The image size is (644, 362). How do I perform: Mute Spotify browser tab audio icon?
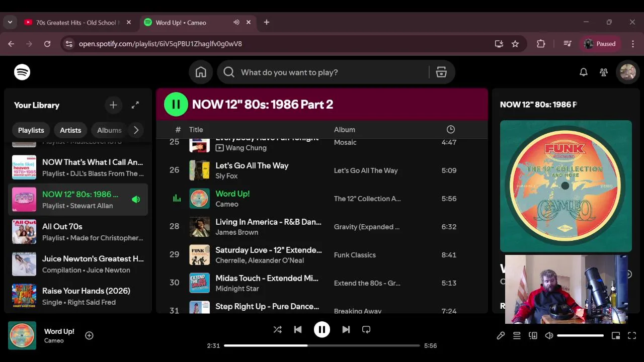tap(236, 23)
